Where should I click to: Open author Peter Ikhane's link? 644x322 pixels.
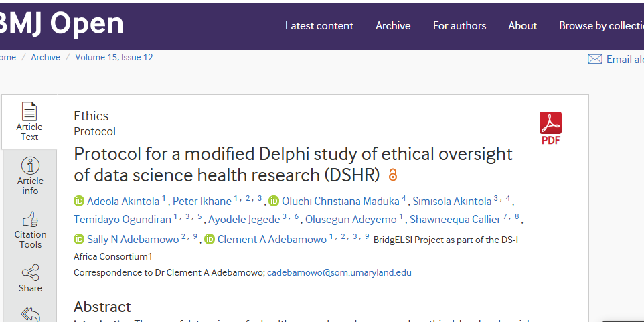202,201
